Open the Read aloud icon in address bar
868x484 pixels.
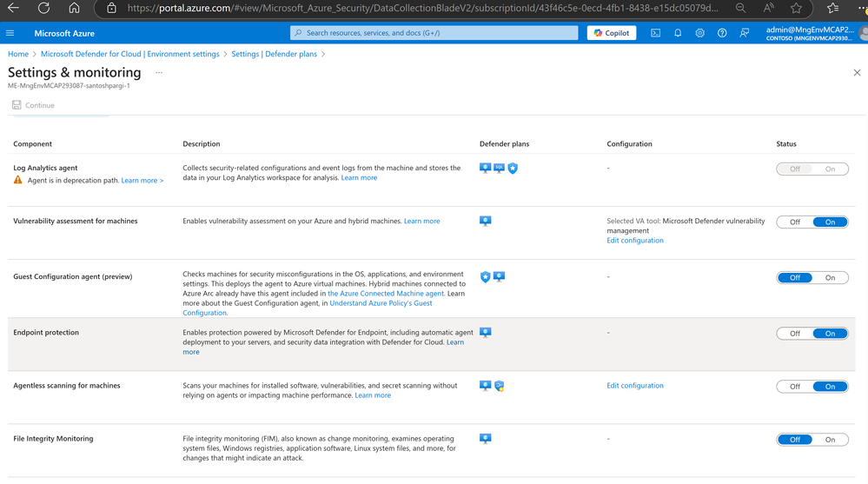[x=768, y=9]
